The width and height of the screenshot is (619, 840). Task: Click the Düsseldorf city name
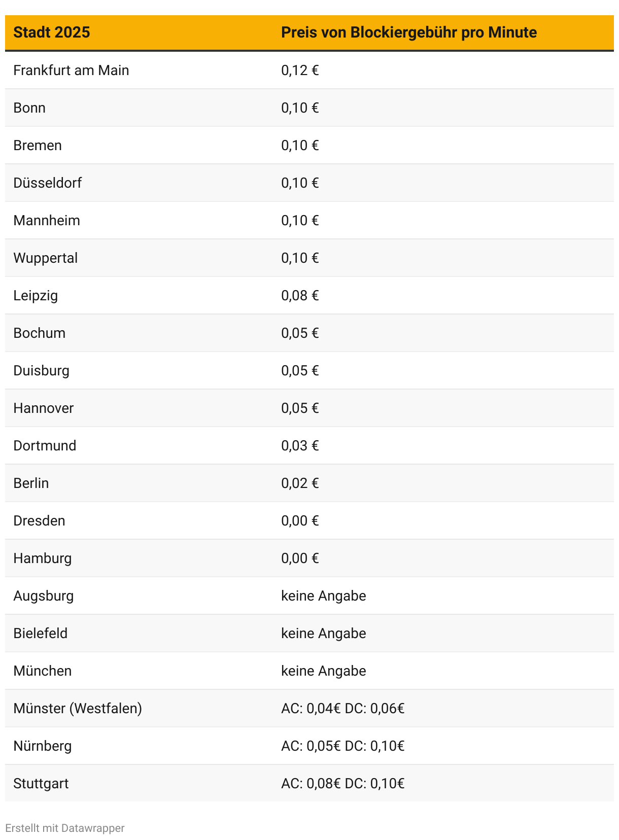point(48,183)
